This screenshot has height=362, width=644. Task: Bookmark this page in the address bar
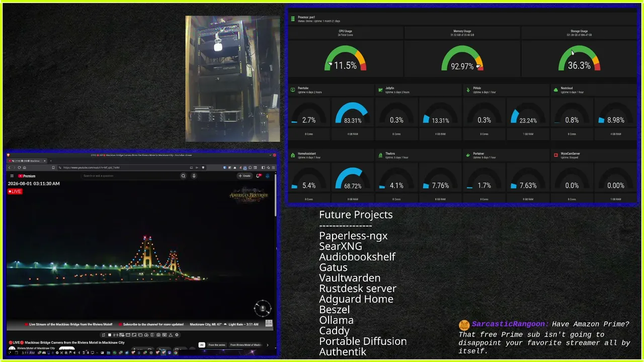coord(53,167)
